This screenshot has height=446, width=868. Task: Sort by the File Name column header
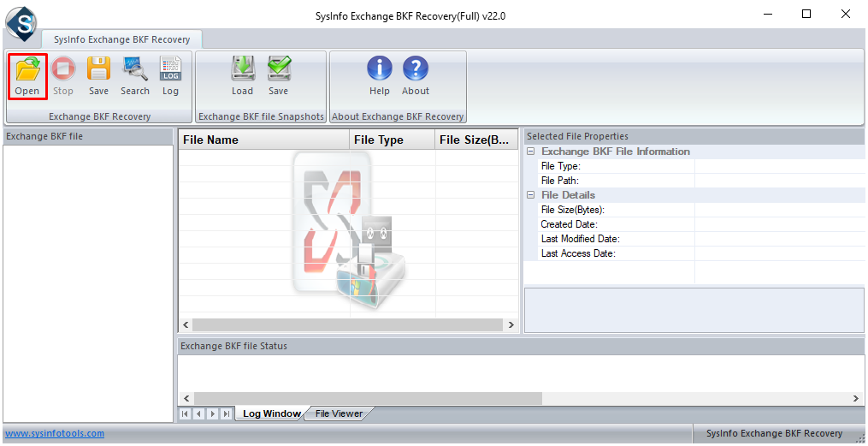coord(264,140)
